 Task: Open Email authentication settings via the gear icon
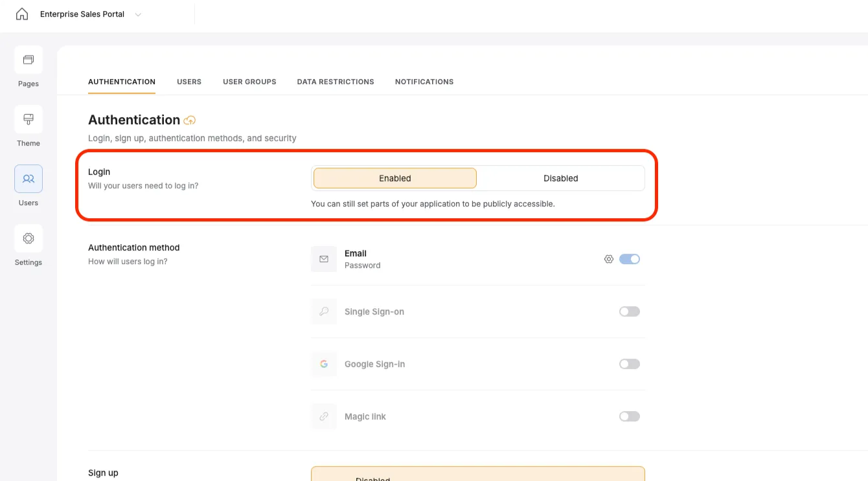coord(608,258)
